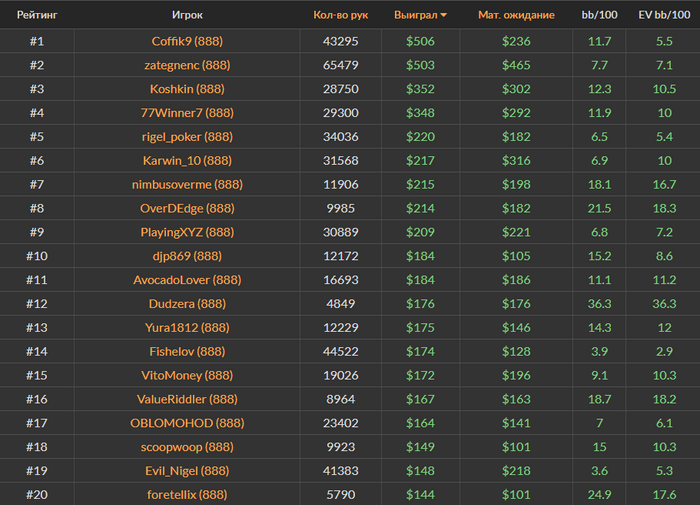Open Dudzera (888) player details
Screen dimensions: 700x505
click(x=187, y=304)
